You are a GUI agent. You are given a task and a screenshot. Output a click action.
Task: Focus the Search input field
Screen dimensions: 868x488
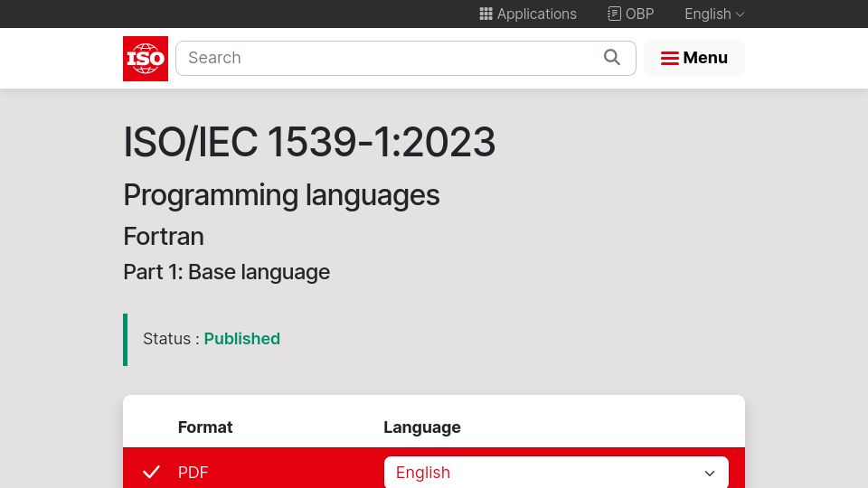click(x=406, y=58)
